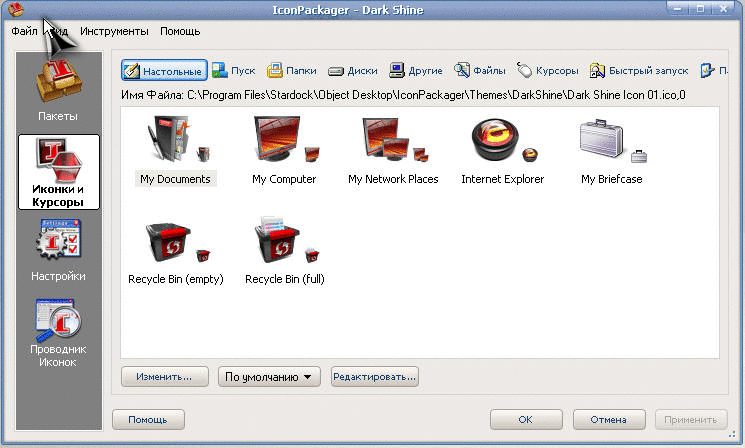Switch to the Файлы tab

(x=479, y=71)
